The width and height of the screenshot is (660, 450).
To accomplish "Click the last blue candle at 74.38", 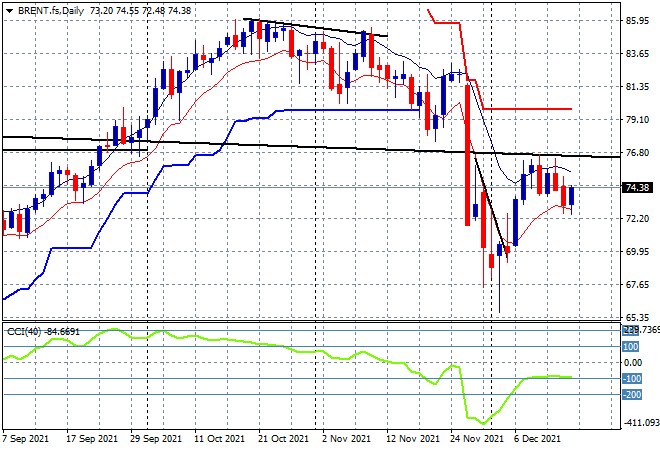I will 572,196.
